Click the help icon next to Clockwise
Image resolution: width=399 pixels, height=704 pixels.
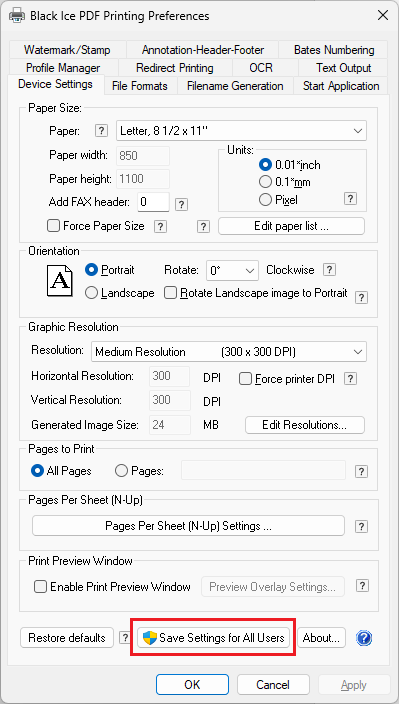pyautogui.click(x=329, y=270)
